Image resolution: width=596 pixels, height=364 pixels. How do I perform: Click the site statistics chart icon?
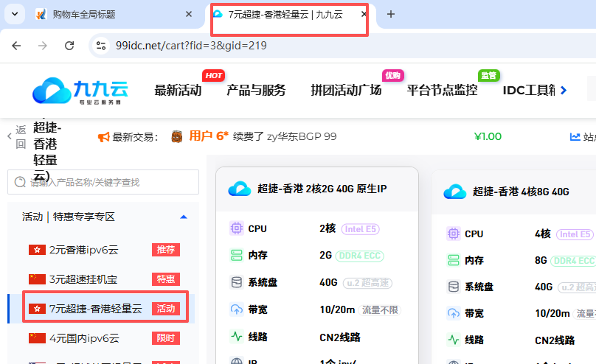click(575, 136)
